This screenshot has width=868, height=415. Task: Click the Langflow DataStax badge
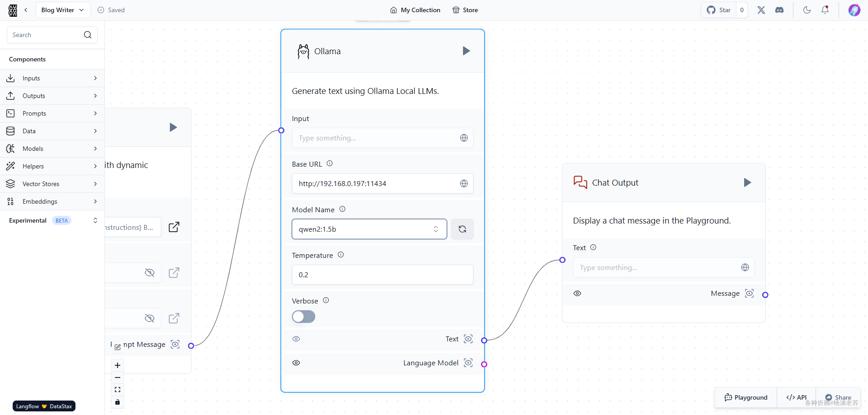coord(44,406)
